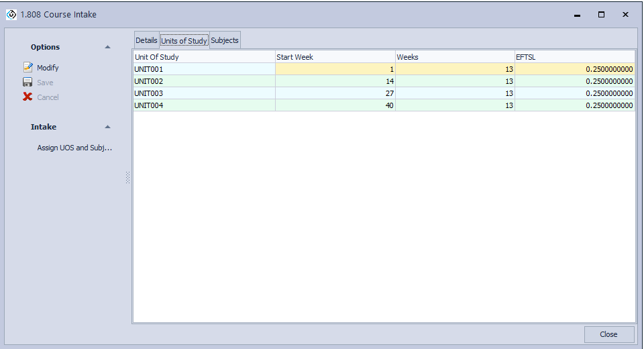Image resolution: width=644 pixels, height=349 pixels.
Task: Select the Units of Study tab
Action: (x=184, y=41)
